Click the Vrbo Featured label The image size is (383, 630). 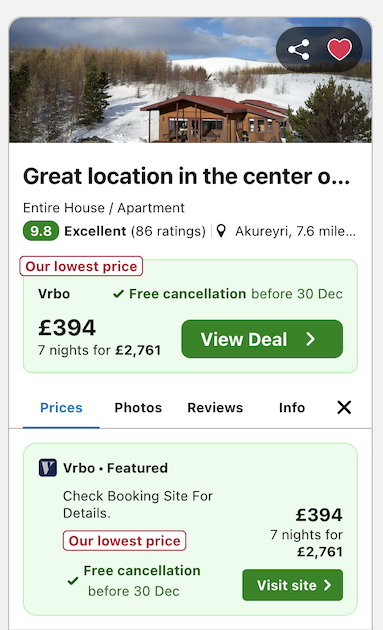click(x=115, y=468)
